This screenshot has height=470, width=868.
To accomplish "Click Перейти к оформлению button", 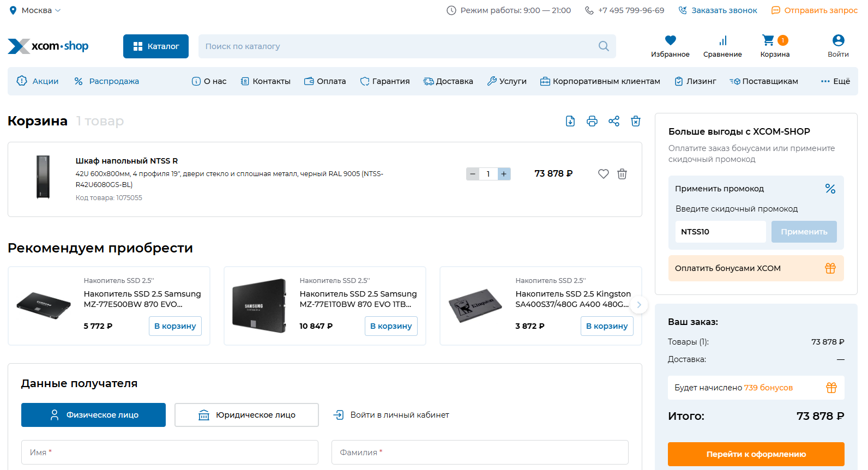I will pyautogui.click(x=756, y=454).
